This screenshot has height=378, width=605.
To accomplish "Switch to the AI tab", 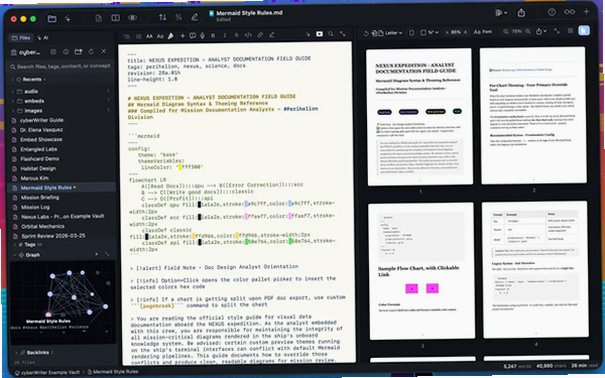I will pyautogui.click(x=43, y=38).
